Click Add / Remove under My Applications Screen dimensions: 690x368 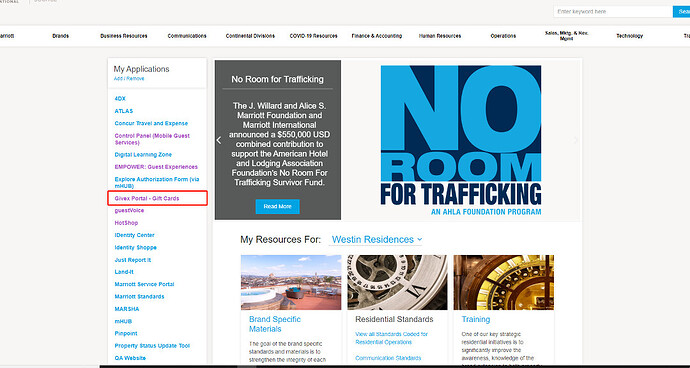tap(129, 78)
